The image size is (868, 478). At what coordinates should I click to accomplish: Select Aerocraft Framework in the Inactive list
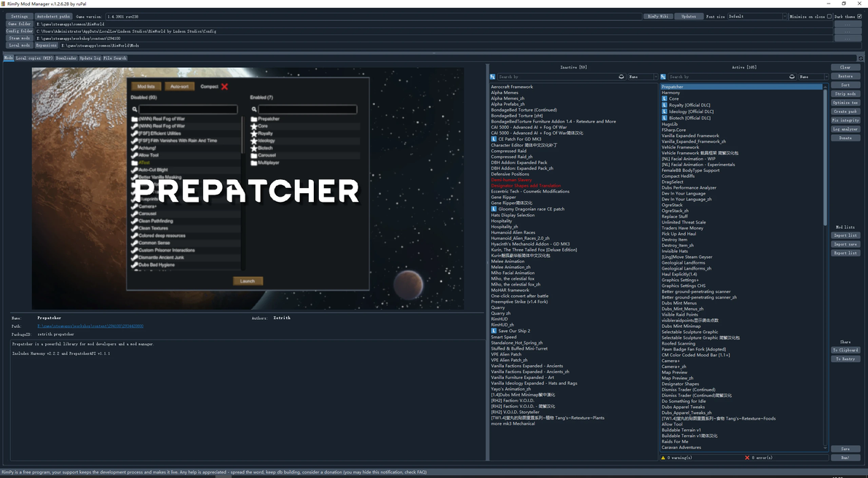click(x=512, y=87)
